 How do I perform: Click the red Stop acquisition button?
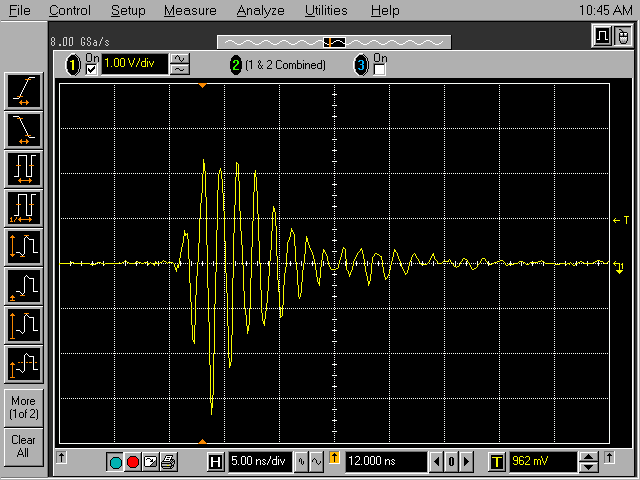click(133, 462)
